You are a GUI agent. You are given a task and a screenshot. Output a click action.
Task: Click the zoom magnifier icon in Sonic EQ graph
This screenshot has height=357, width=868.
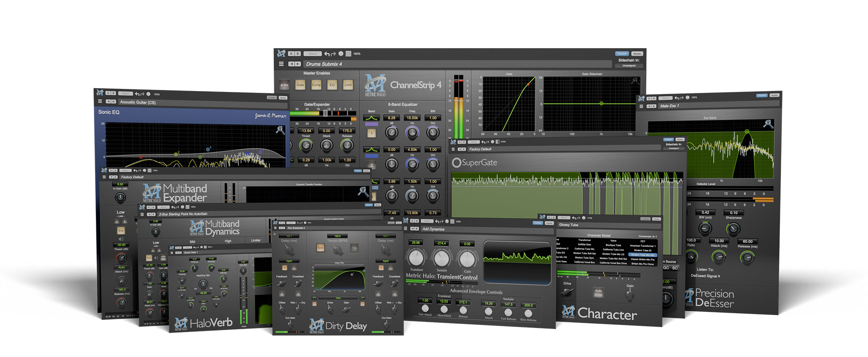tap(280, 130)
